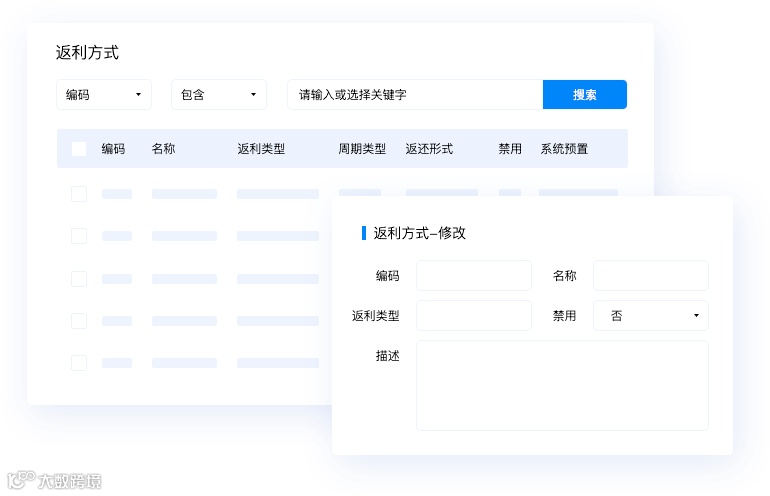
Task: Click the 返利类型 column header
Action: pyautogui.click(x=261, y=149)
